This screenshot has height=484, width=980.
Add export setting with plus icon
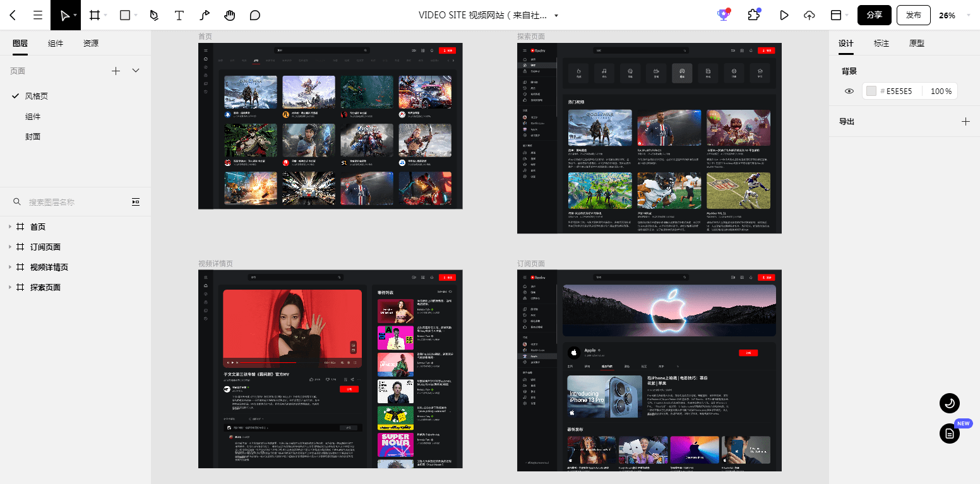pos(965,121)
